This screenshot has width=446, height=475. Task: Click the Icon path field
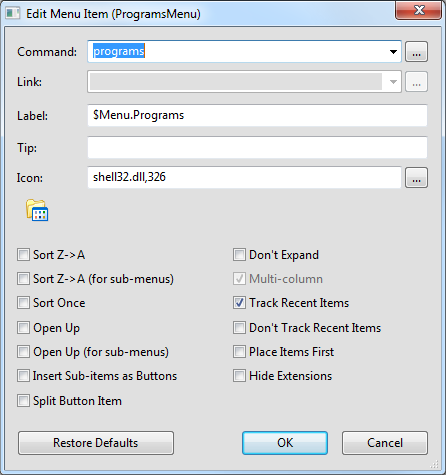point(244,177)
